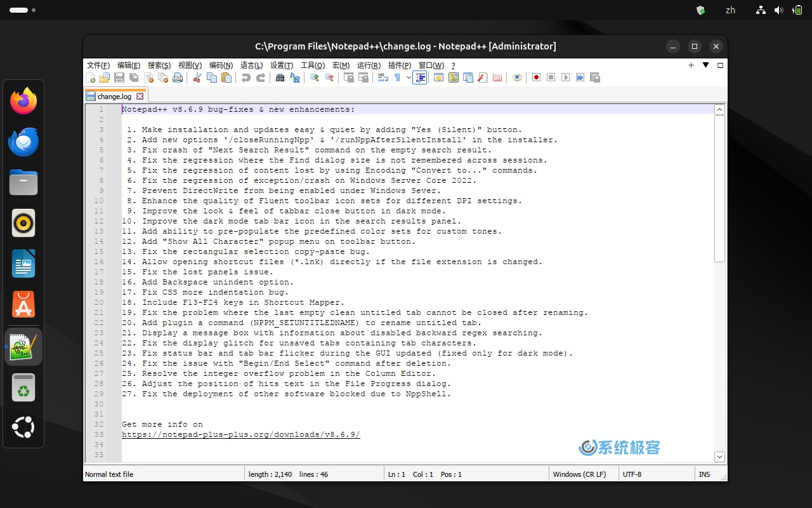Select the change.log document tab

115,97
